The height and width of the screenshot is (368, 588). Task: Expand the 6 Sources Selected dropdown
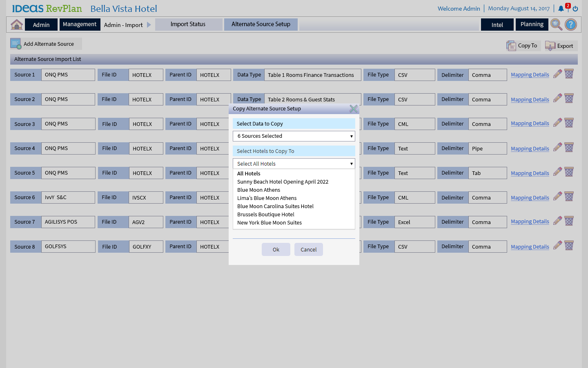(294, 136)
